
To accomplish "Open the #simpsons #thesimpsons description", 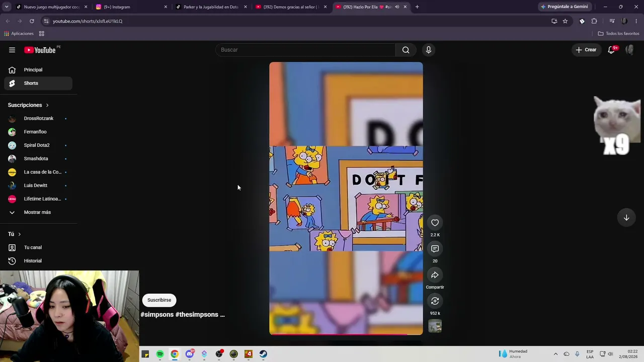I will tap(183, 315).
